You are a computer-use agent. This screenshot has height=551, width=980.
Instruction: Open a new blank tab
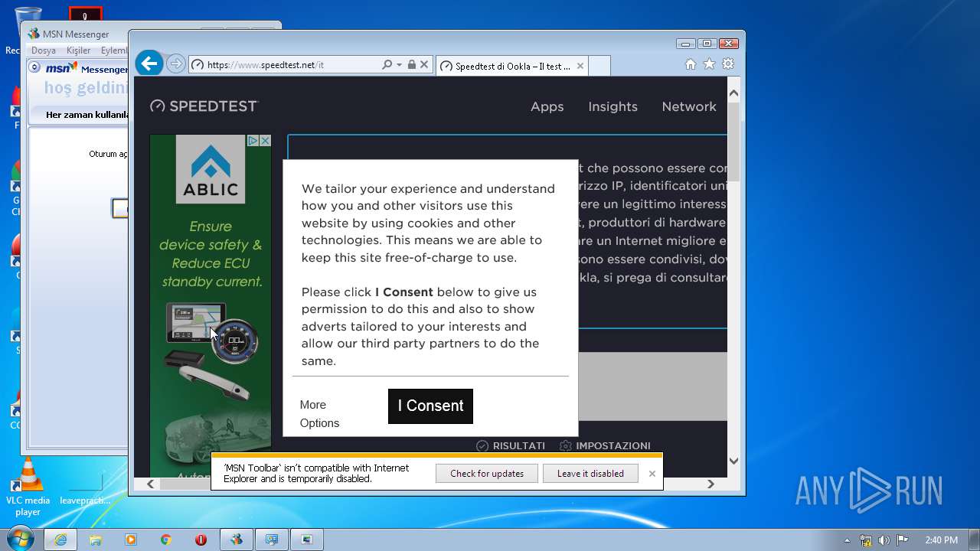pos(599,66)
